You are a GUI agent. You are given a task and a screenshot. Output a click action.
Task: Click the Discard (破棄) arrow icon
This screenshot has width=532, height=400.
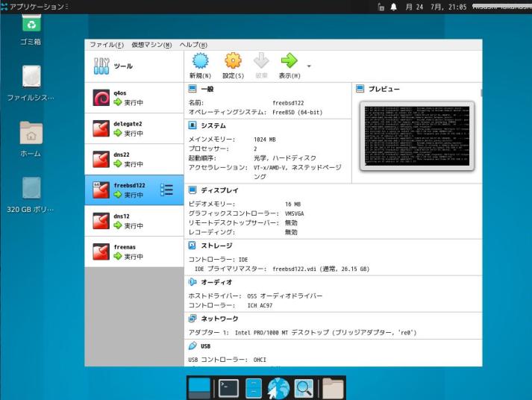(261, 61)
